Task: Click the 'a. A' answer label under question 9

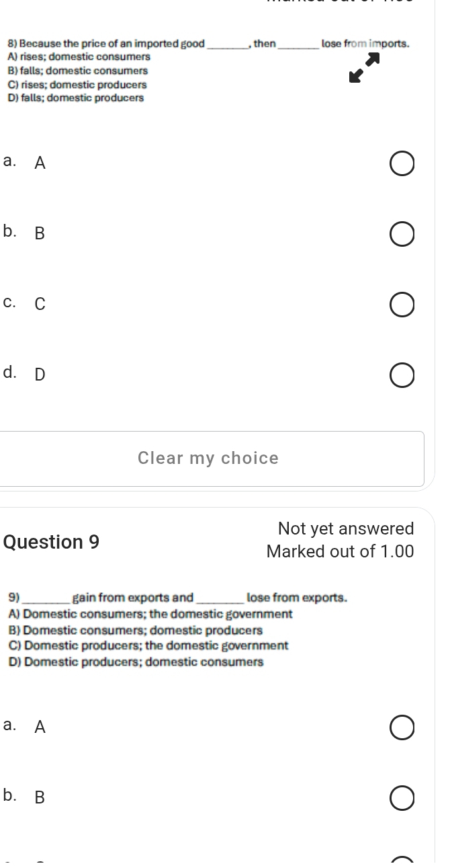Action: coord(25,726)
